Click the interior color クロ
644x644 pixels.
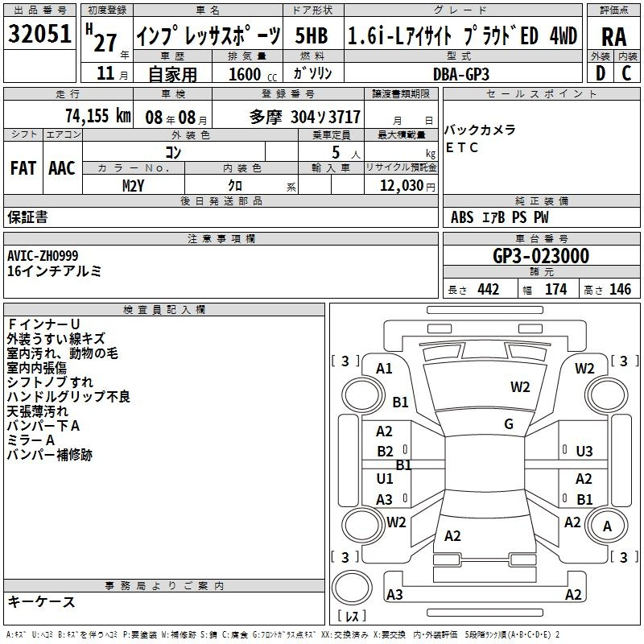point(235,186)
